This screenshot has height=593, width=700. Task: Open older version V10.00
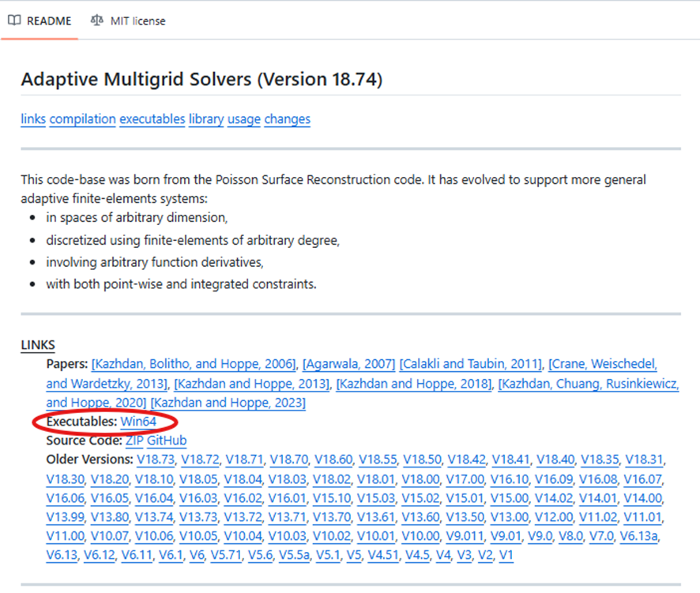click(420, 536)
